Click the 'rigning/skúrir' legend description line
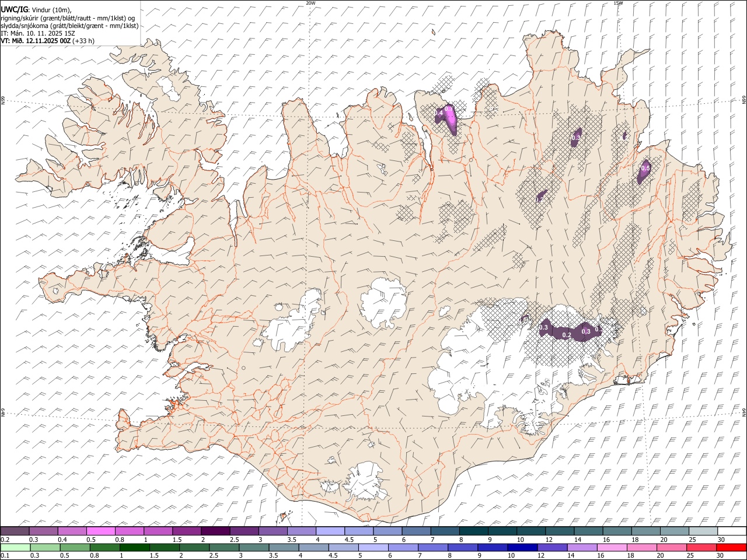This screenshot has width=747, height=560. point(68,17)
